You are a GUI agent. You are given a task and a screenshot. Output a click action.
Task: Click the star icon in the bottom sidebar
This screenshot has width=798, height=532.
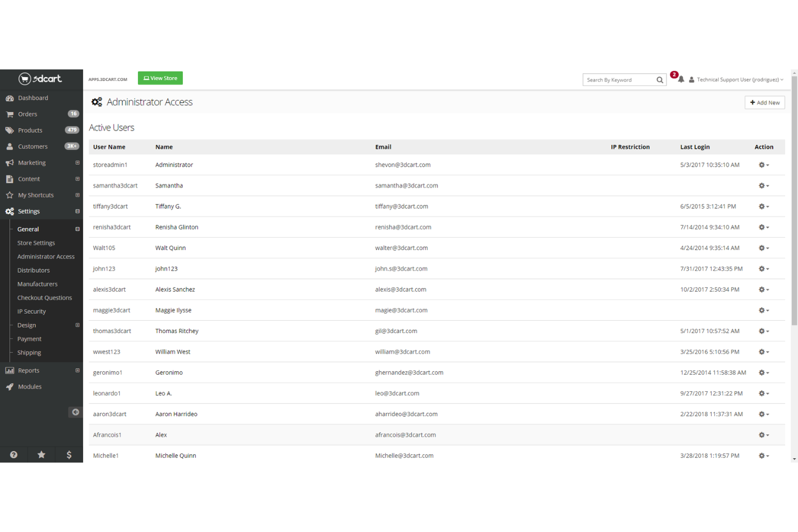coord(41,454)
